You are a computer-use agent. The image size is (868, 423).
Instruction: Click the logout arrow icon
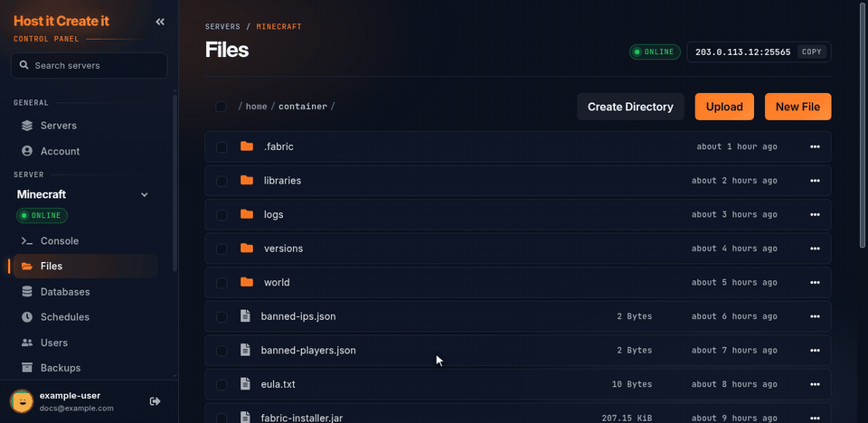[156, 400]
